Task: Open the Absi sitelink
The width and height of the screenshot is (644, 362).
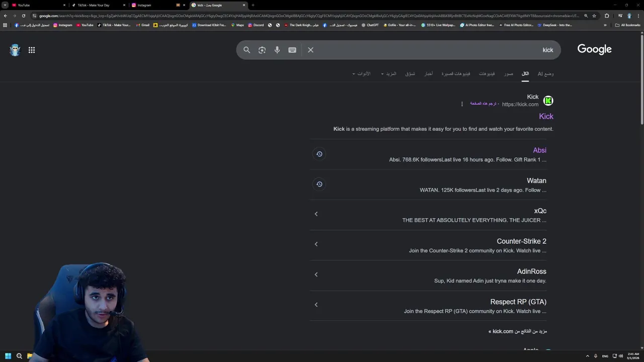Action: (x=539, y=150)
